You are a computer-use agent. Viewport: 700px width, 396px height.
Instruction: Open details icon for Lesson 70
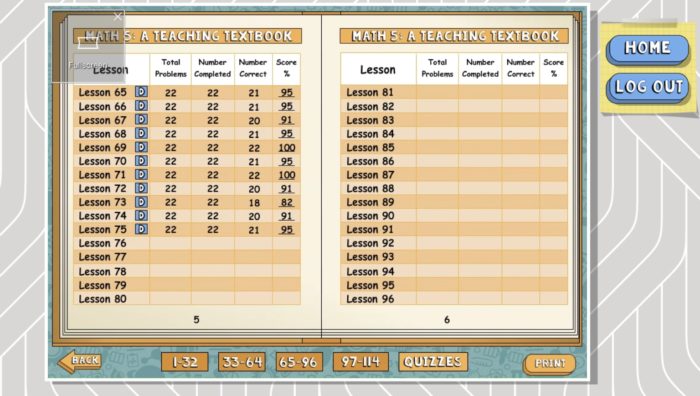pyautogui.click(x=141, y=161)
